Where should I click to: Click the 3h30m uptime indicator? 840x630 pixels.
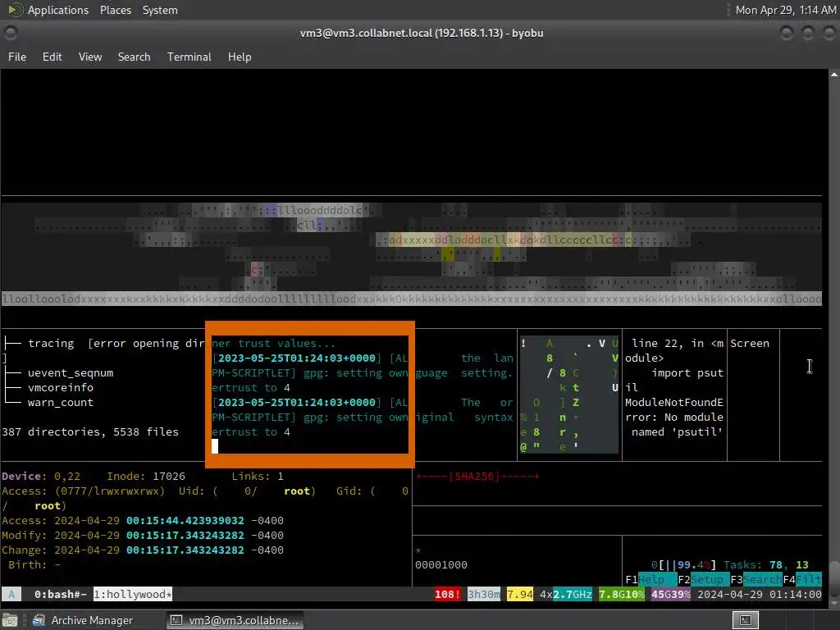484,594
